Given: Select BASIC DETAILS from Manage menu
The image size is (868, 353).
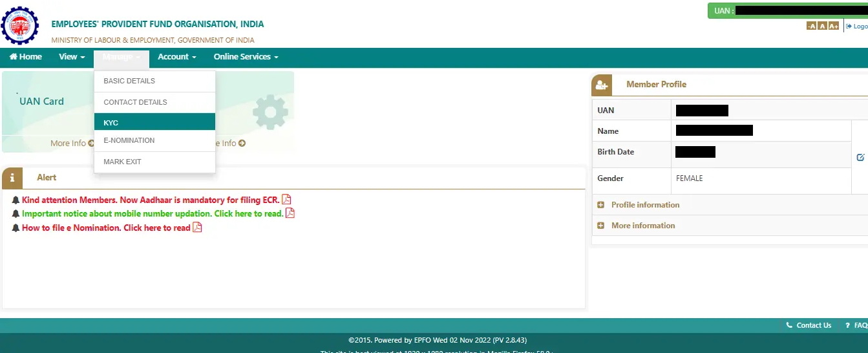Looking at the screenshot, I should 154,81.
